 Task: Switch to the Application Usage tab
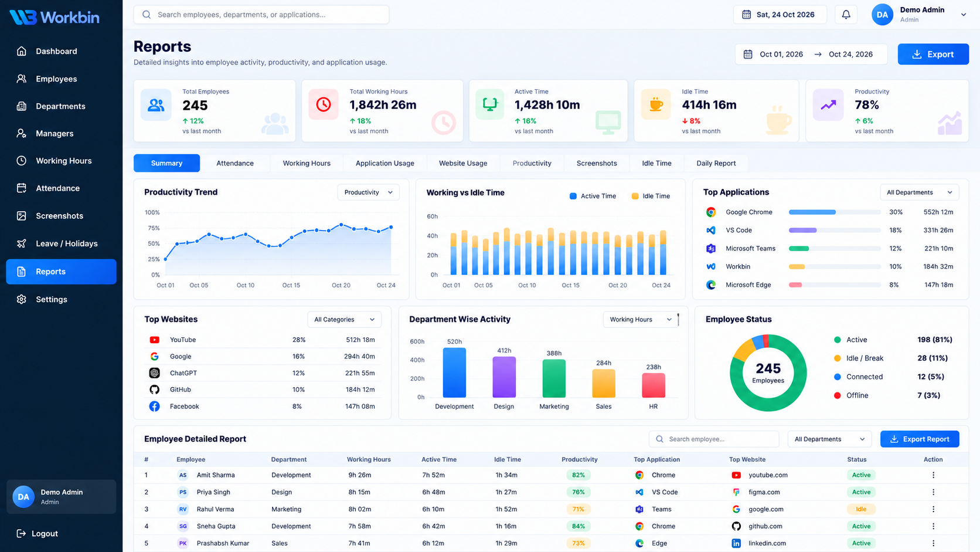point(385,163)
